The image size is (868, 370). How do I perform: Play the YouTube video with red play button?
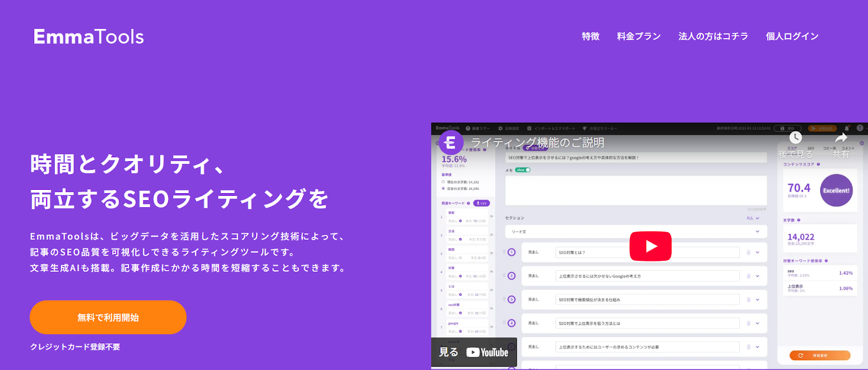[x=650, y=246]
